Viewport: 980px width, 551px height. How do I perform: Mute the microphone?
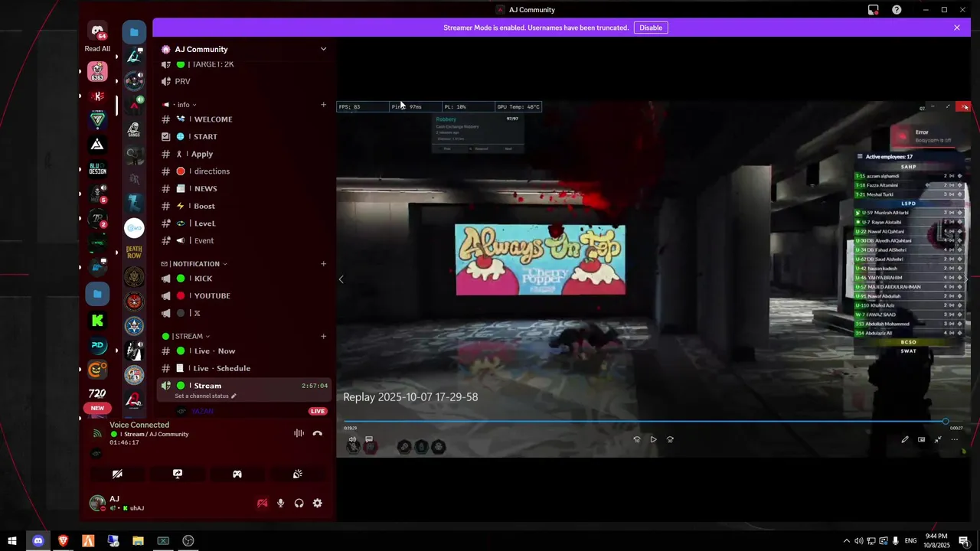tap(280, 503)
